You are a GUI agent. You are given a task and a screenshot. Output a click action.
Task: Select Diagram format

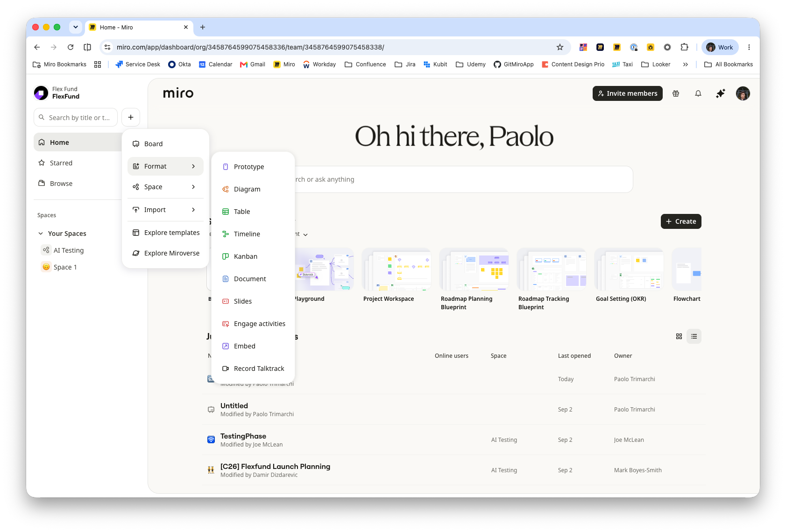tap(253, 189)
